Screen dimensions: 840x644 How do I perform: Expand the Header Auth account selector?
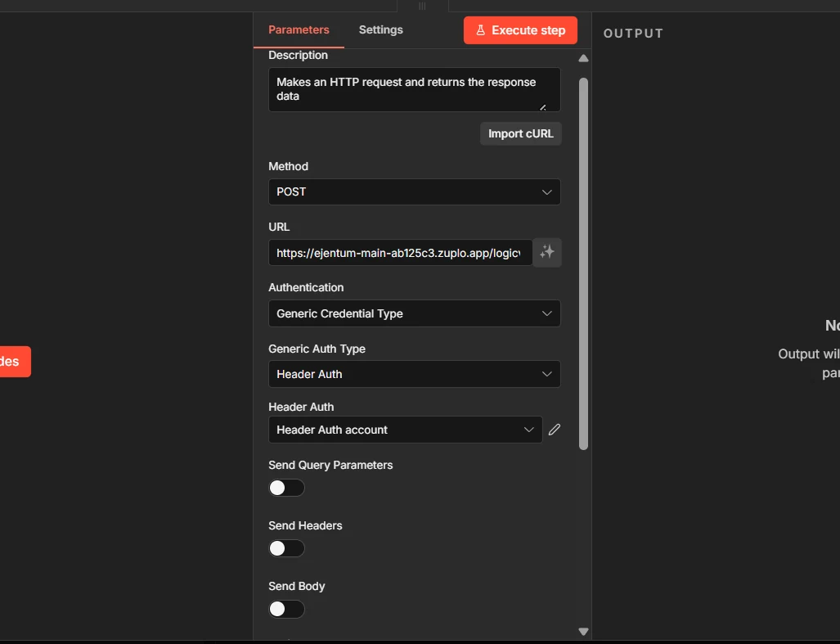click(x=405, y=429)
